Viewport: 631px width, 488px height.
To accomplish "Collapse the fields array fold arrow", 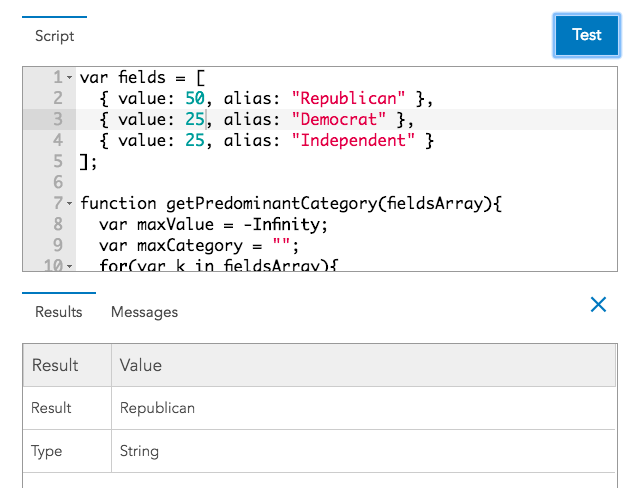I will coord(69,78).
